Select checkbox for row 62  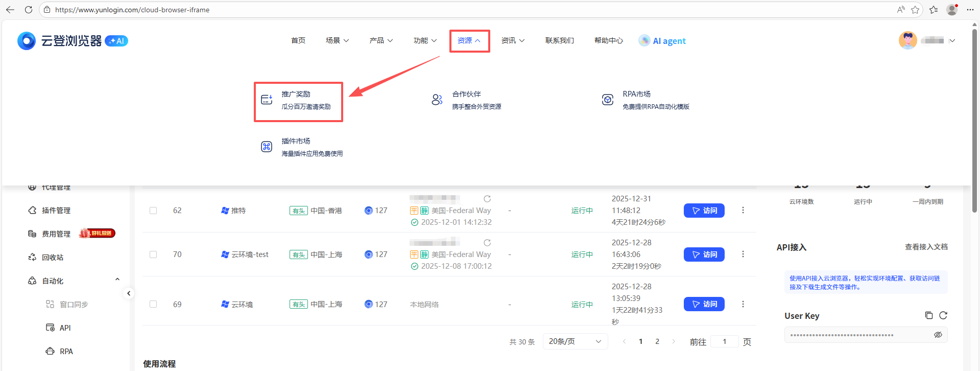[153, 211]
